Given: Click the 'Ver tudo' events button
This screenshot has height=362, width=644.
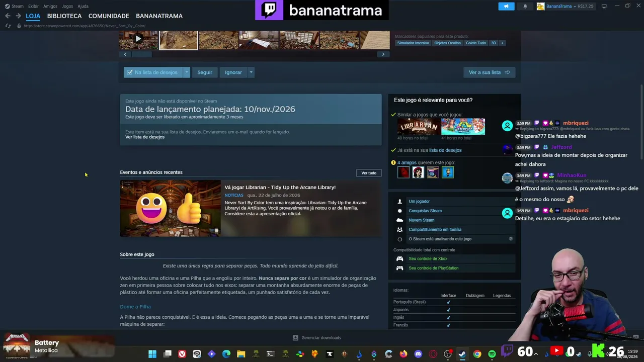Looking at the screenshot, I should [369, 173].
